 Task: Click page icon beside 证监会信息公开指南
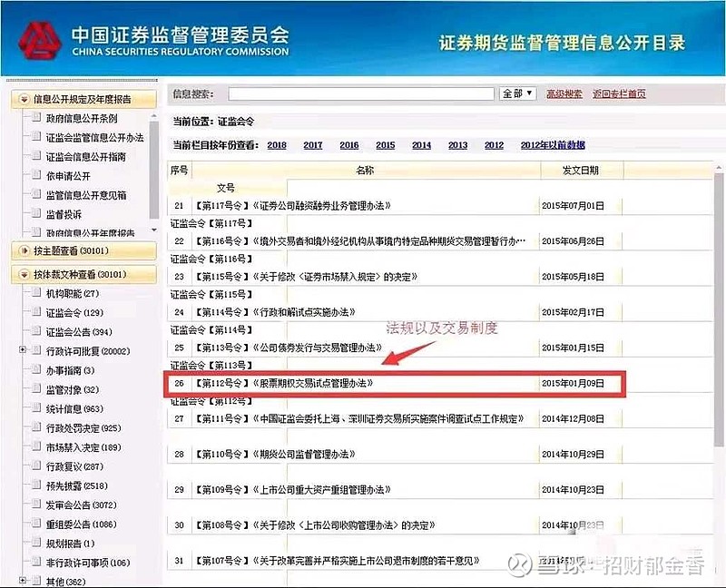(x=36, y=156)
